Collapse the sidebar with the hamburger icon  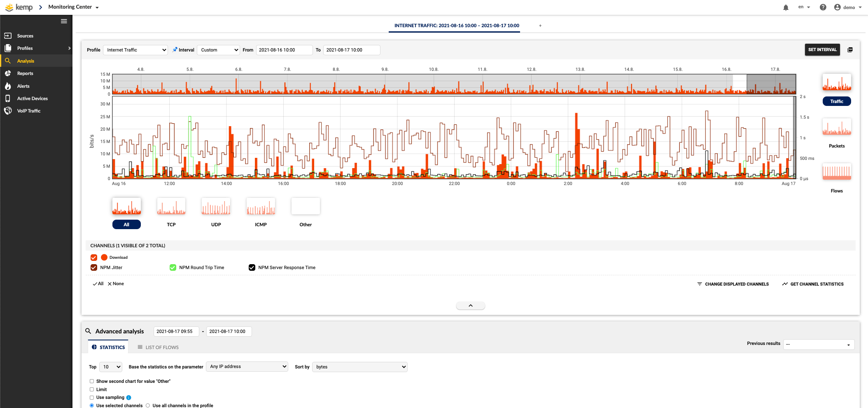(x=64, y=21)
